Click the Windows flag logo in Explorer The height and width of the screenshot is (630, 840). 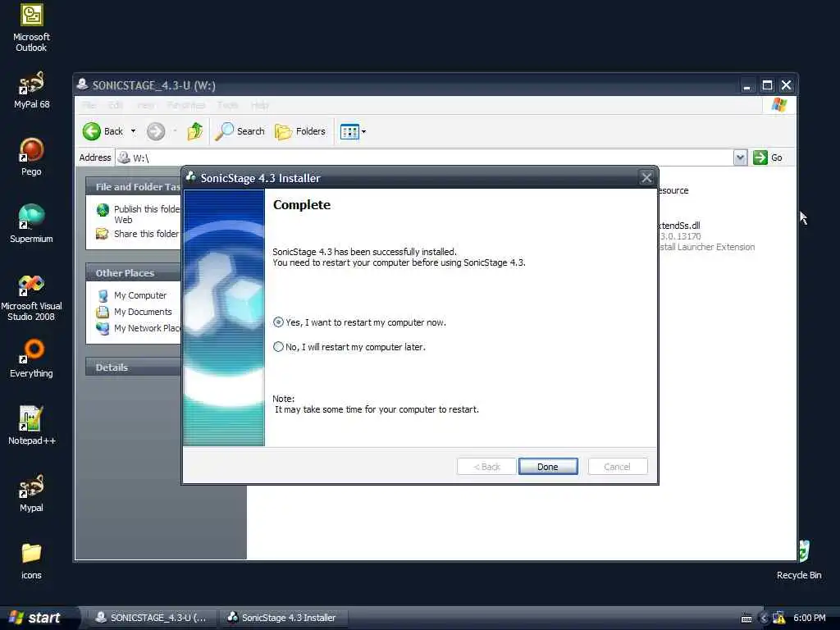(x=779, y=105)
